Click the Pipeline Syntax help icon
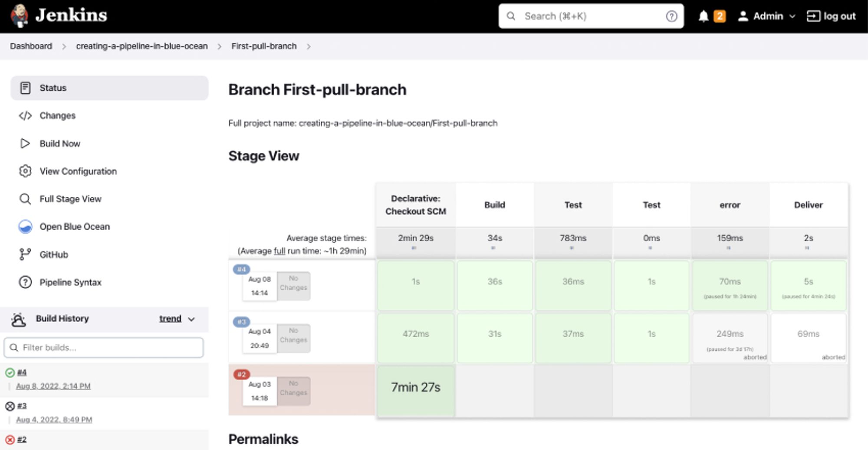Image resolution: width=868 pixels, height=450 pixels. (x=25, y=282)
